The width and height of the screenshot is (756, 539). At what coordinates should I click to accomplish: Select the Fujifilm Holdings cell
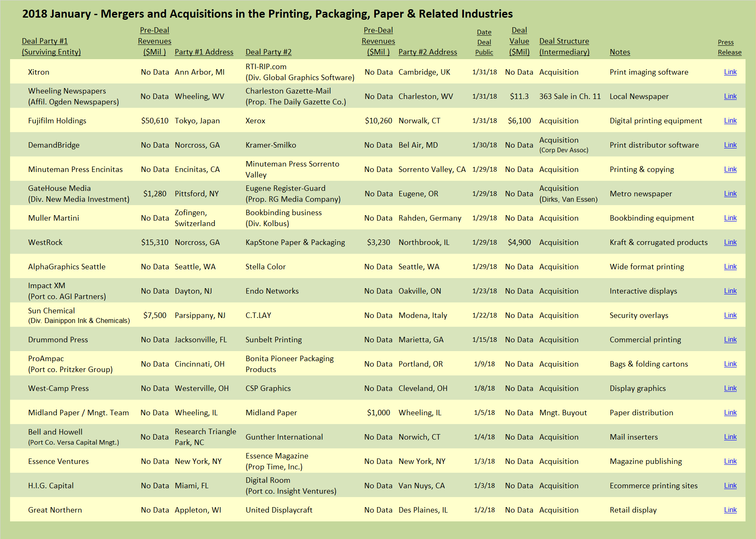coord(57,121)
